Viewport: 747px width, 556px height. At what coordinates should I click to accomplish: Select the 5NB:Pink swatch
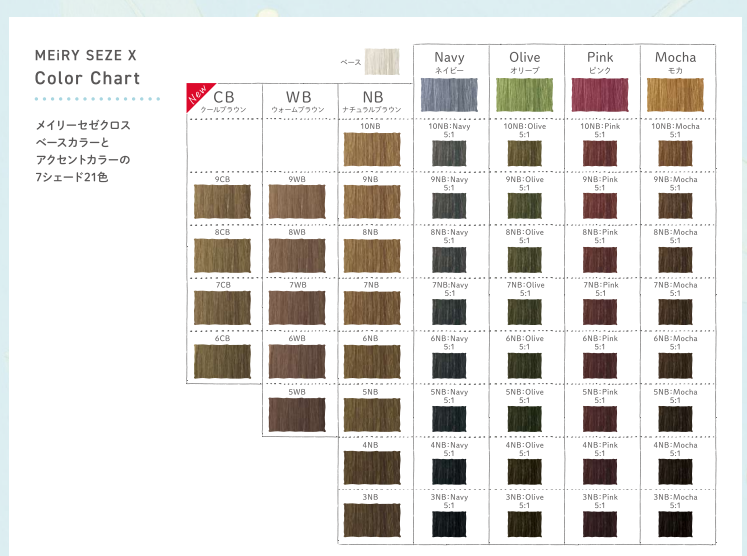click(600, 419)
